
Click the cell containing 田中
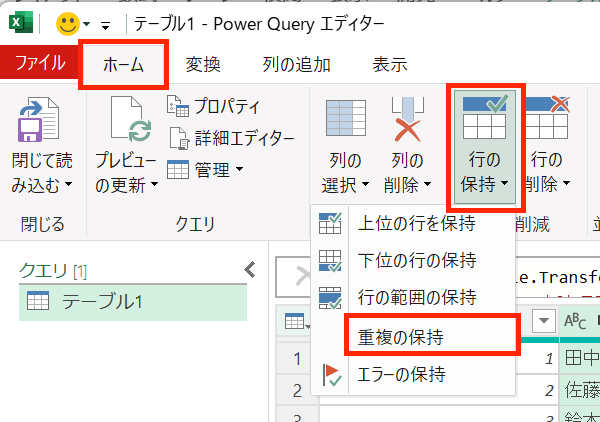580,359
